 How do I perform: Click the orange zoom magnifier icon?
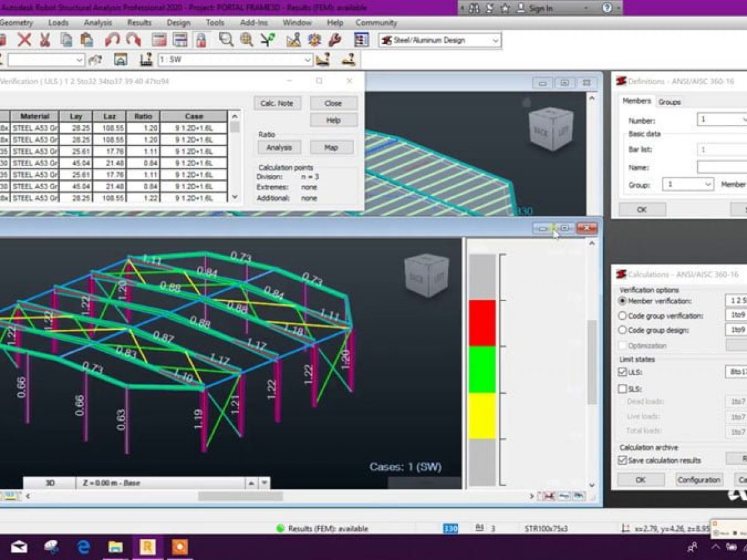tap(247, 40)
